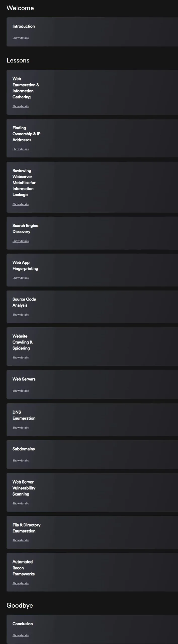Open the Conclusion card title
Screen dimensions: 178x644
(x=23, y=624)
